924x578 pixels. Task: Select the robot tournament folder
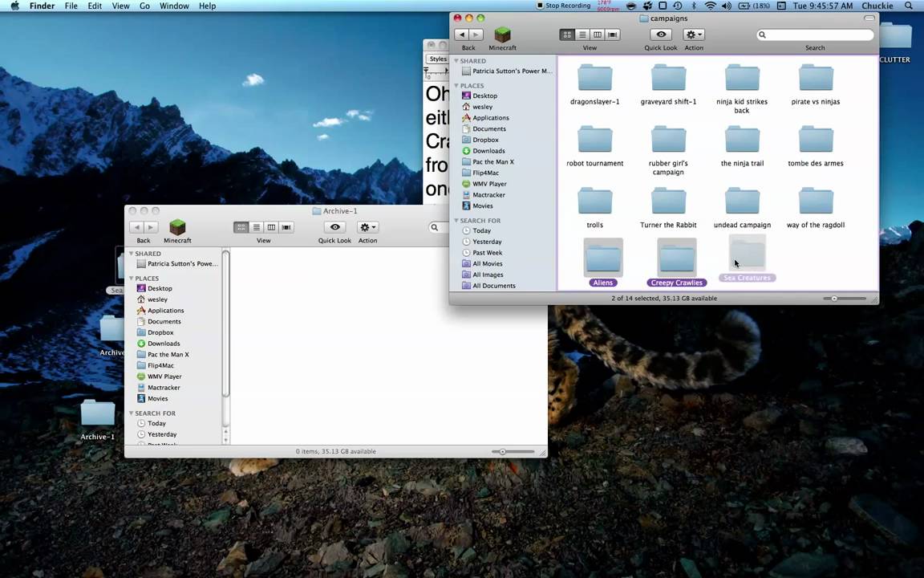pyautogui.click(x=594, y=140)
